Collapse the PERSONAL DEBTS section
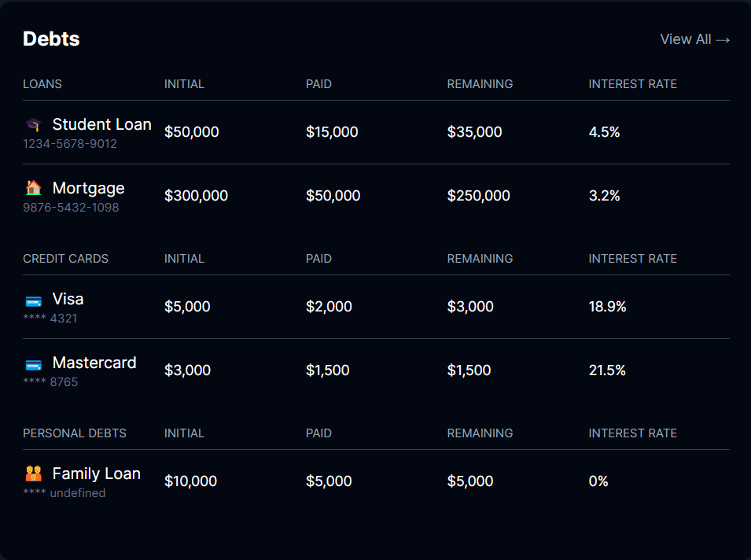 [75, 433]
